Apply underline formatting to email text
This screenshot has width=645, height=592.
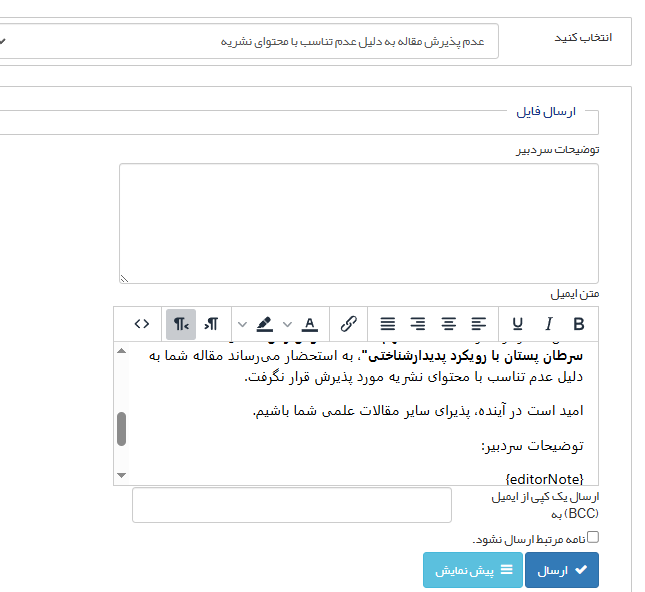click(x=517, y=324)
